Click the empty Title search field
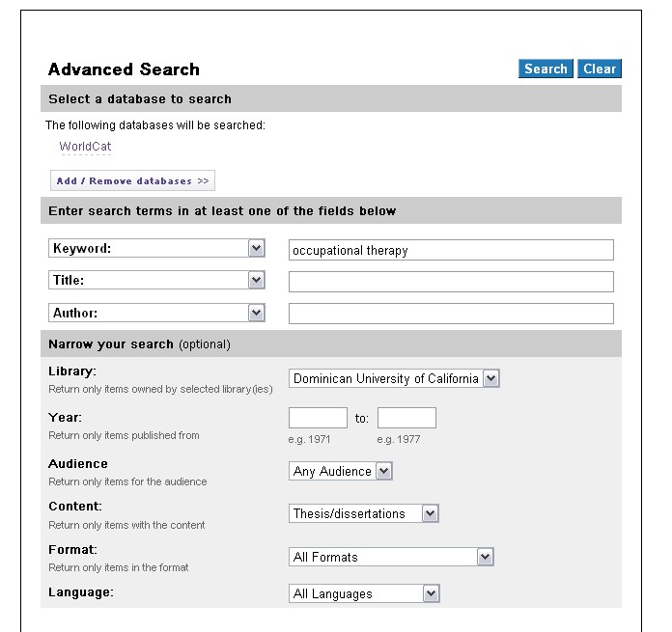This screenshot has height=632, width=672. (x=451, y=282)
